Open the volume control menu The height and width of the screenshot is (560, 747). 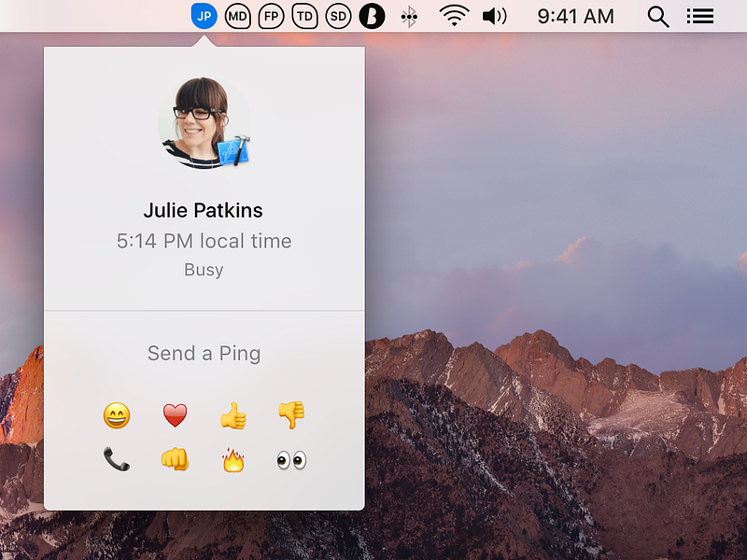coord(495,17)
